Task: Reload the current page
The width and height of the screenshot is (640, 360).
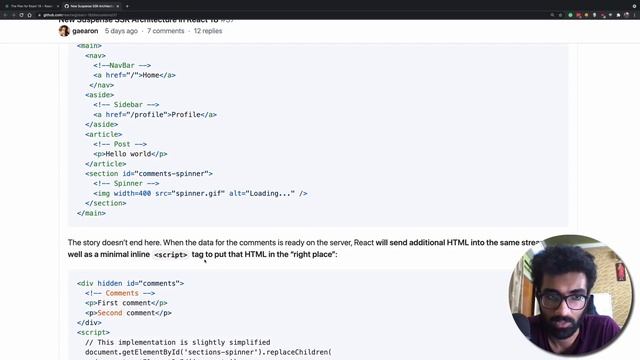Action: tap(21, 15)
